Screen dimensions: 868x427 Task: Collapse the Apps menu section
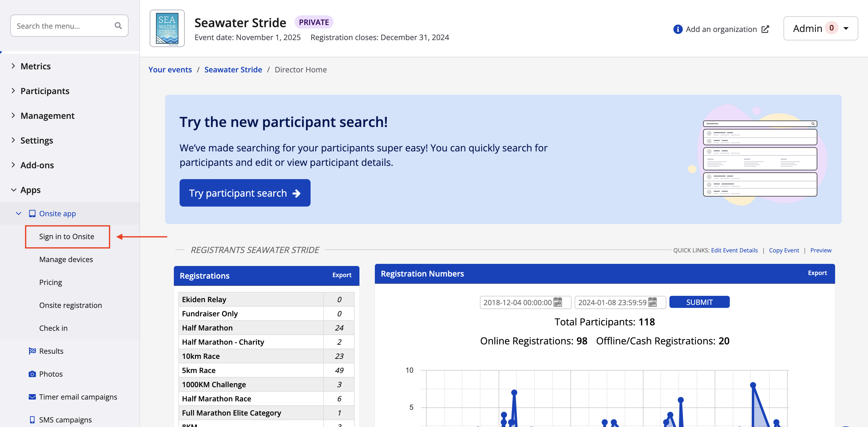30,190
